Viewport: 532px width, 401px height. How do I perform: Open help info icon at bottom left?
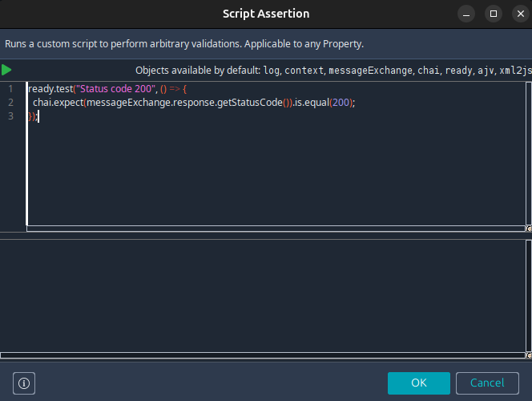click(24, 383)
